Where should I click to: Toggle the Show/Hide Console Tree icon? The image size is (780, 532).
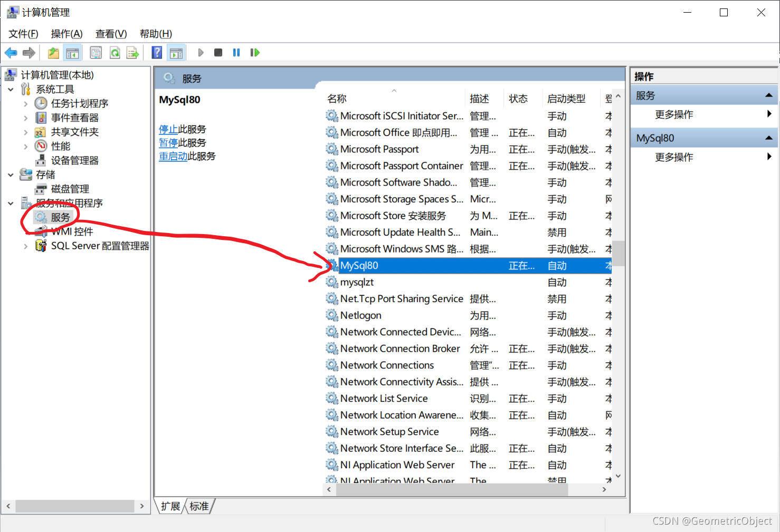72,53
